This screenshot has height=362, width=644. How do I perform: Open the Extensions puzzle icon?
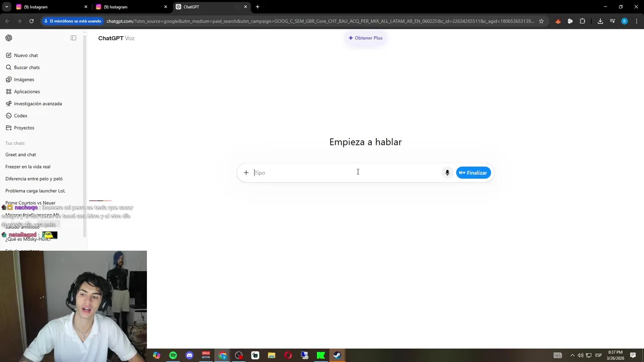(x=583, y=21)
